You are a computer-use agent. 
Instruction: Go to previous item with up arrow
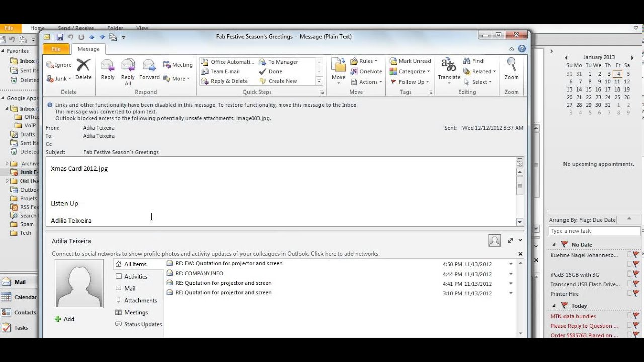click(92, 37)
